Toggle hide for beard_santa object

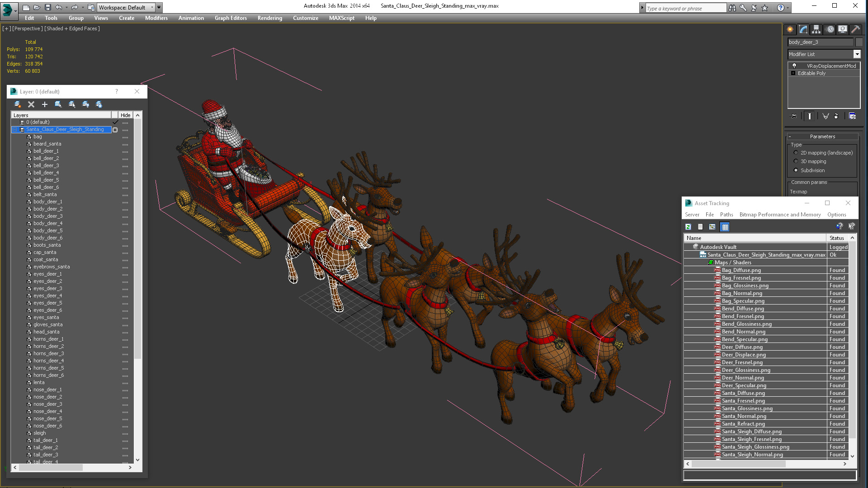(x=125, y=144)
